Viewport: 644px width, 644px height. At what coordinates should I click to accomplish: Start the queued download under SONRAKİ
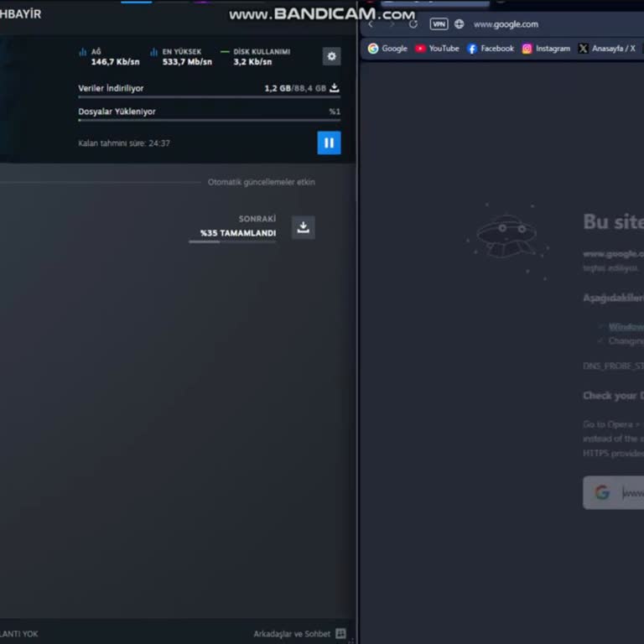click(303, 227)
